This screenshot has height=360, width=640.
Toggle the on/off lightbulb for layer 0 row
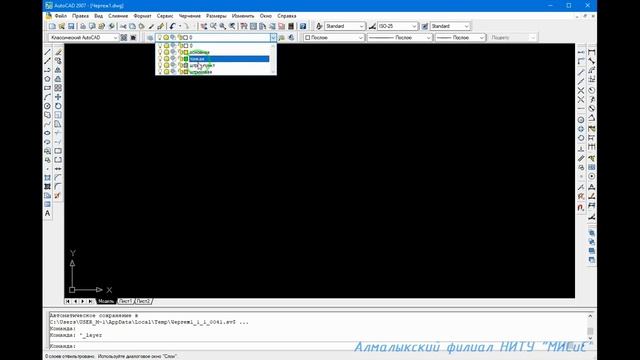(160, 46)
